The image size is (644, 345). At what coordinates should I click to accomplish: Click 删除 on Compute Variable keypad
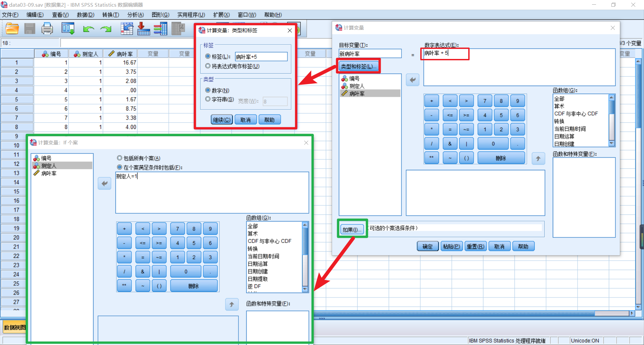click(x=501, y=158)
